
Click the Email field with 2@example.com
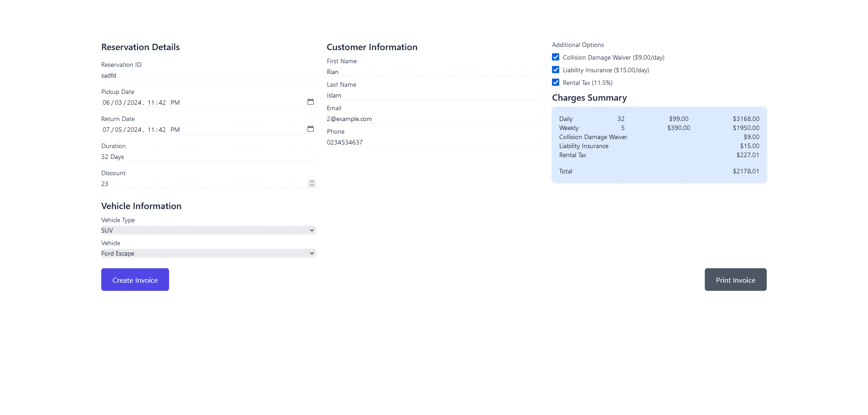(x=434, y=119)
